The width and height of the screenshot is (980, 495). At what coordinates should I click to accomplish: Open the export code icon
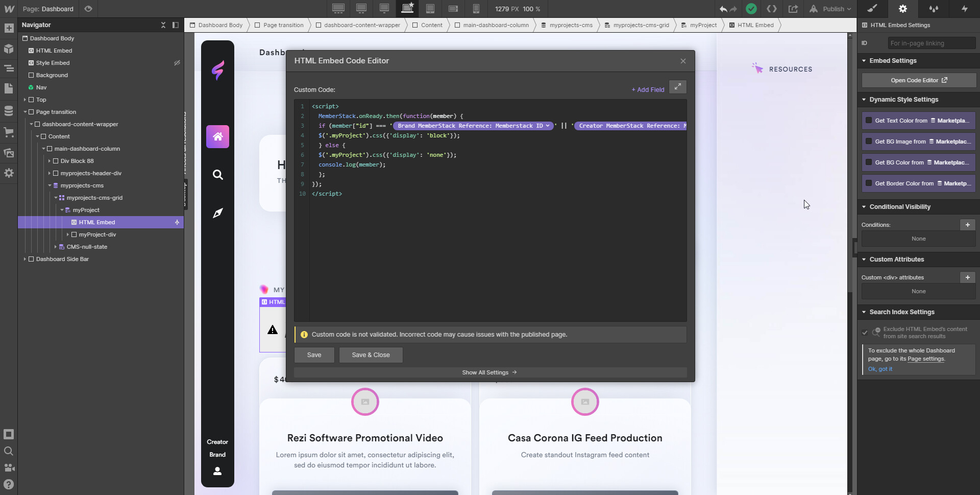(772, 9)
